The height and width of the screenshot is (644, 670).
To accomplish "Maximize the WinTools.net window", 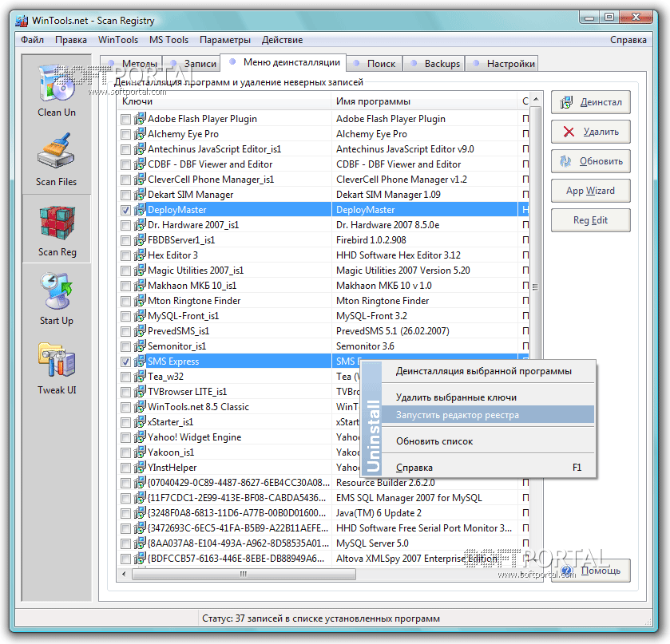I will click(x=609, y=17).
